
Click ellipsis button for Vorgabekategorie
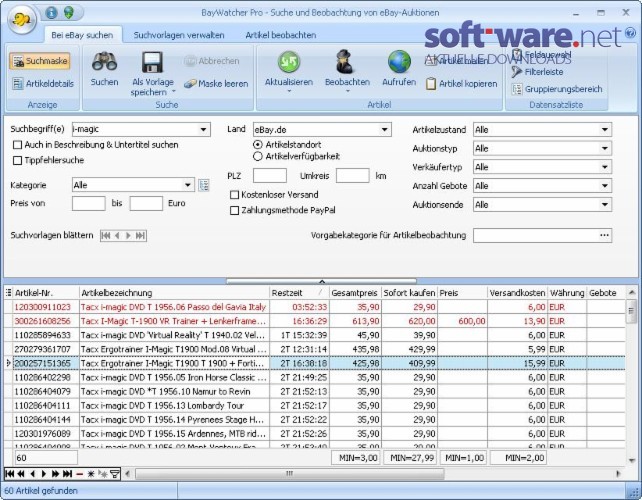point(605,235)
